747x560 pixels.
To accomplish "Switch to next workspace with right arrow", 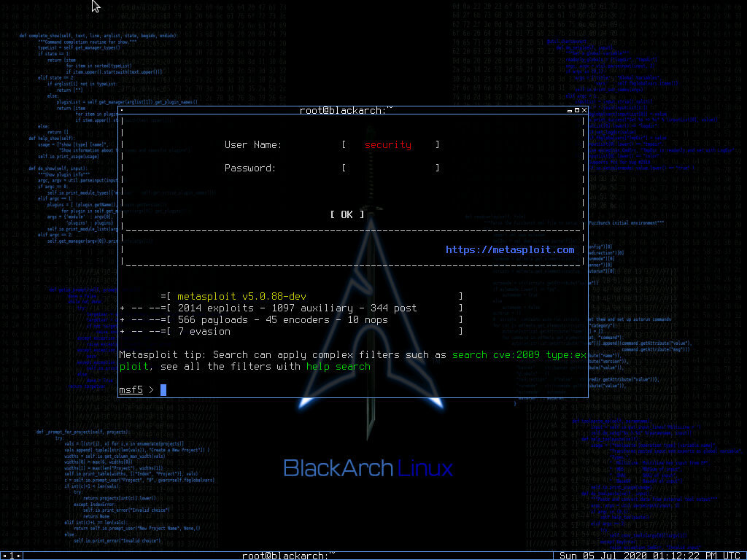I will pyautogui.click(x=19, y=556).
